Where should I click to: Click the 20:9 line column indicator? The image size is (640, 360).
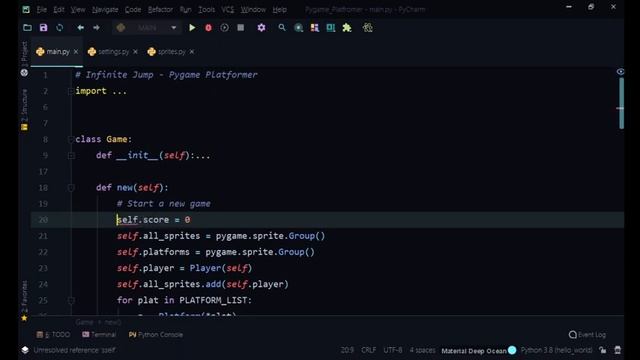347,350
